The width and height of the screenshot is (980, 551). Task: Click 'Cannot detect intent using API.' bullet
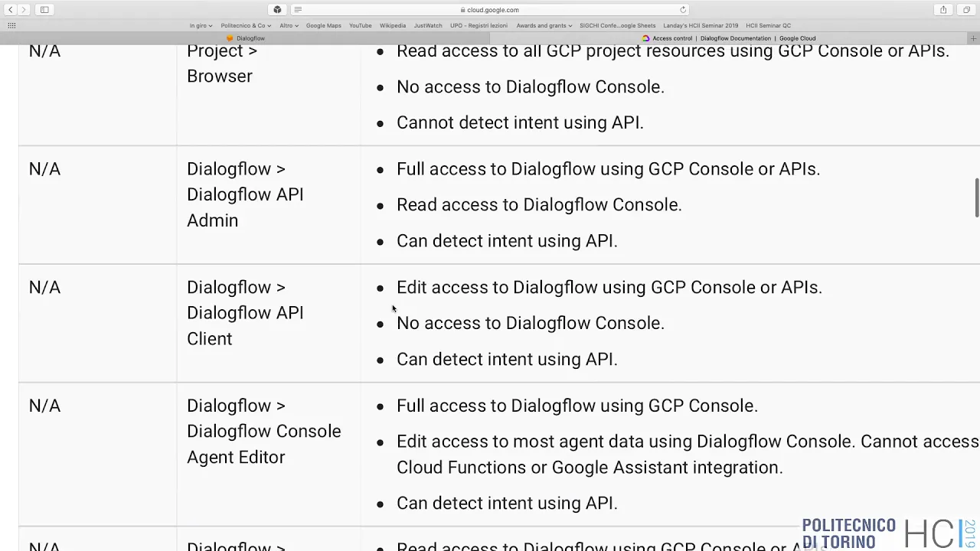[520, 122]
